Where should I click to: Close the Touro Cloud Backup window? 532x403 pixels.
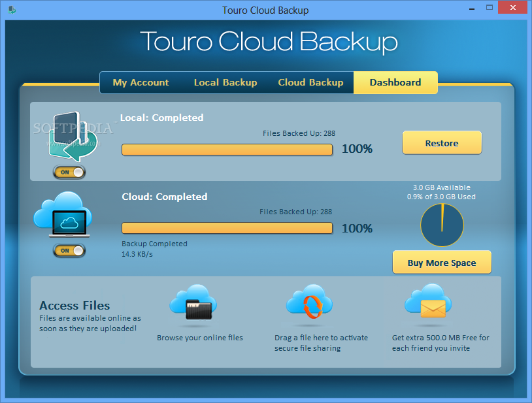[x=512, y=7]
